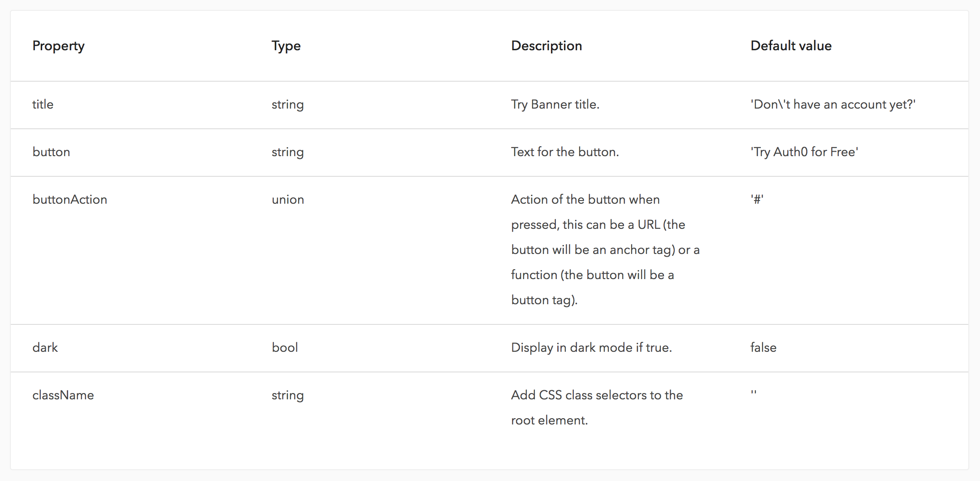Click the dark property name
Screen dimensions: 980x481
45,347
